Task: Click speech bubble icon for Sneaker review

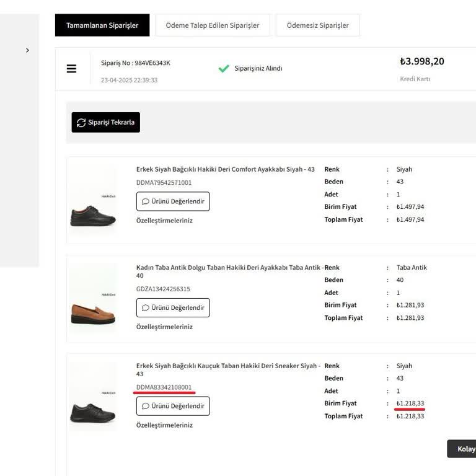Action: pyautogui.click(x=146, y=406)
